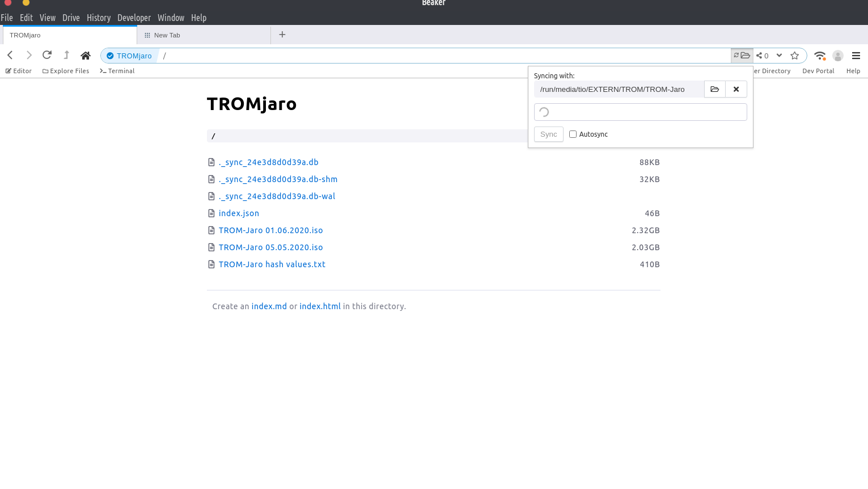
Task: Click the file icon beside the .db-shm file
Action: click(x=211, y=179)
